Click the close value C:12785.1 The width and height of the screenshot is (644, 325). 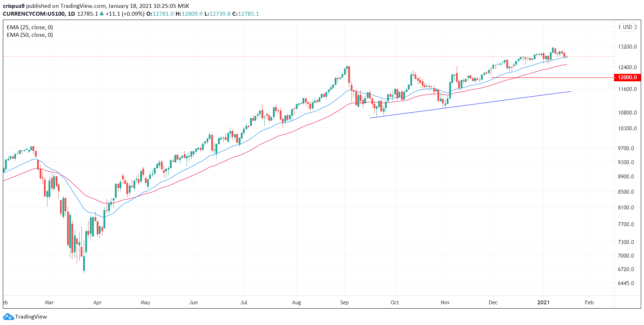(245, 14)
